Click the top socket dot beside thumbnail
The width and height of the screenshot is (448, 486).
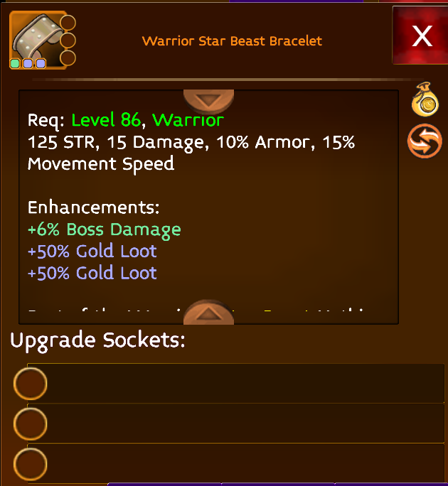point(68,23)
